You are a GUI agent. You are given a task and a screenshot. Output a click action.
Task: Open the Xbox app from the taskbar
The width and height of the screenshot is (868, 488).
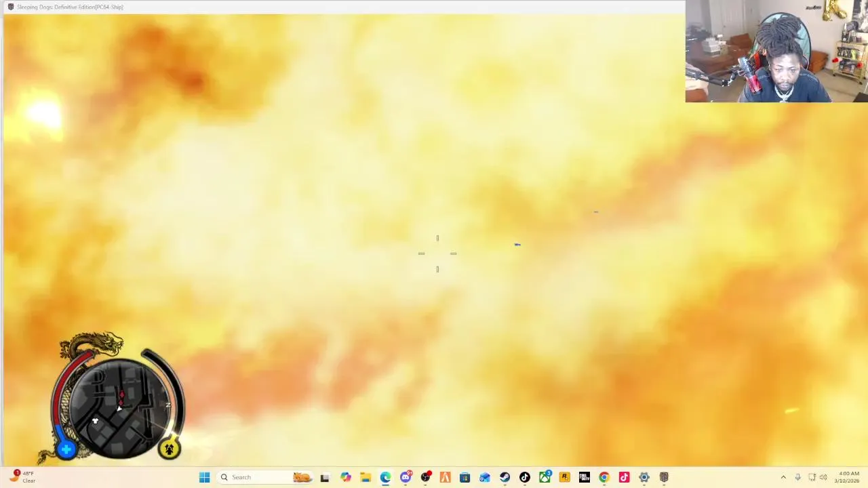tap(545, 477)
